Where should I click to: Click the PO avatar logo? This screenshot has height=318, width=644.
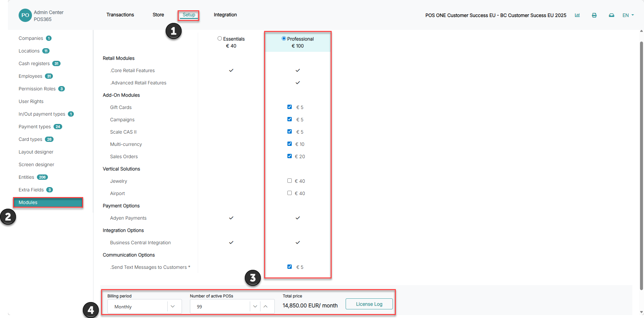pos(25,15)
